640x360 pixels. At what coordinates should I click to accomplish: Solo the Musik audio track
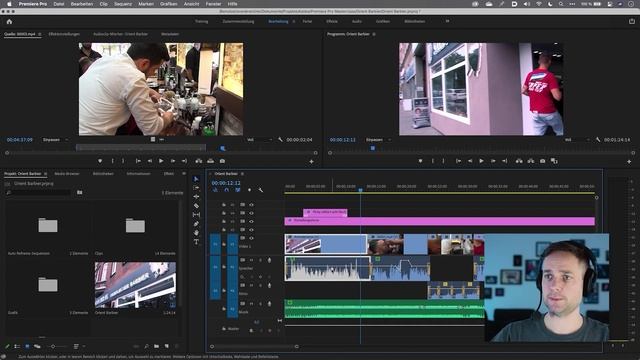(260, 304)
